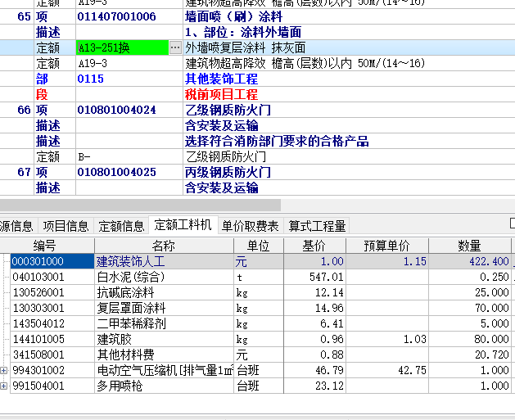Select item code 011407001006
Screen dimensions: 515x420
pos(116,16)
